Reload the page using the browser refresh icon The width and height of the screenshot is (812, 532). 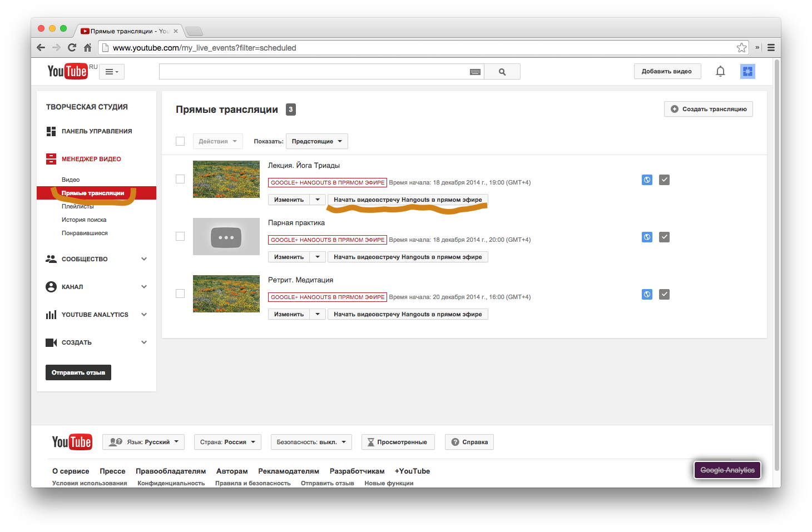pyautogui.click(x=72, y=48)
